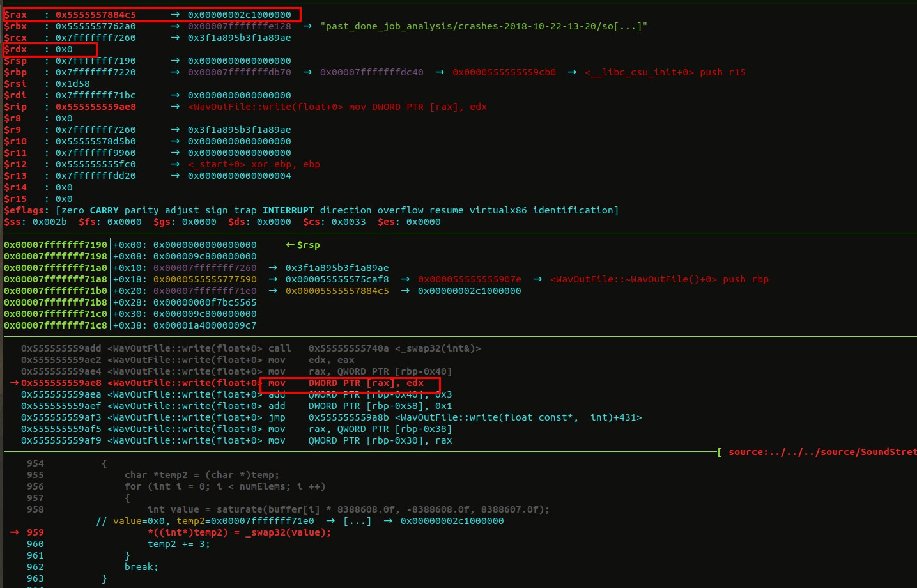Click the $rax value 0x5555557884c5
The height and width of the screenshot is (588, 917).
tap(96, 15)
